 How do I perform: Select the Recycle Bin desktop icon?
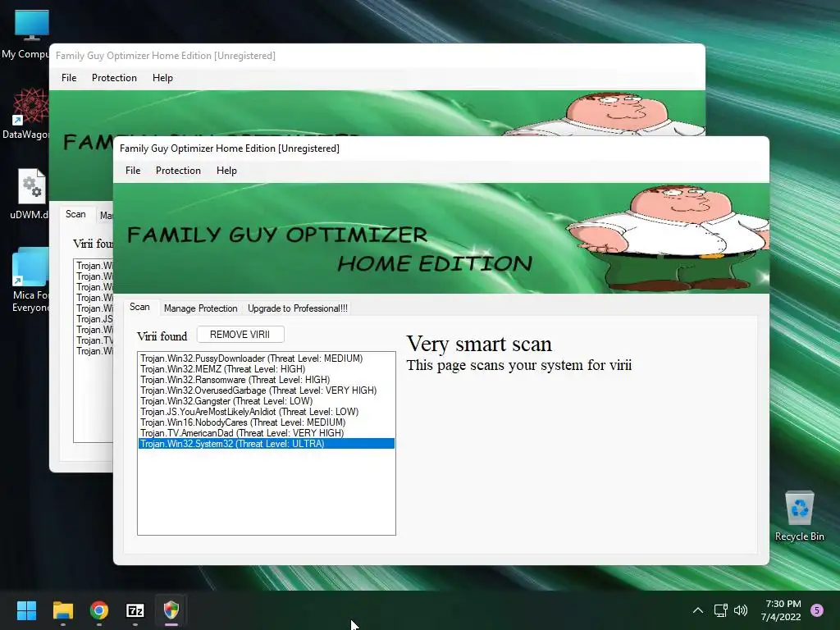[799, 516]
